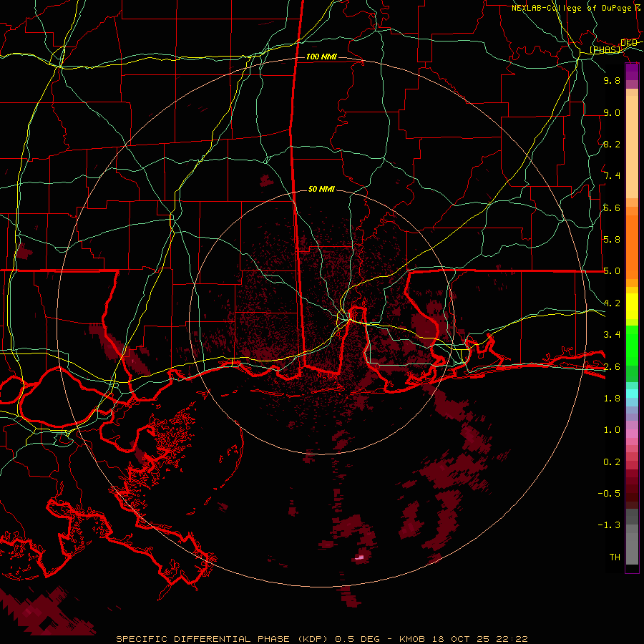This screenshot has width=644, height=644.
Task: Click the 0.2 scale value
Action: coord(612,462)
